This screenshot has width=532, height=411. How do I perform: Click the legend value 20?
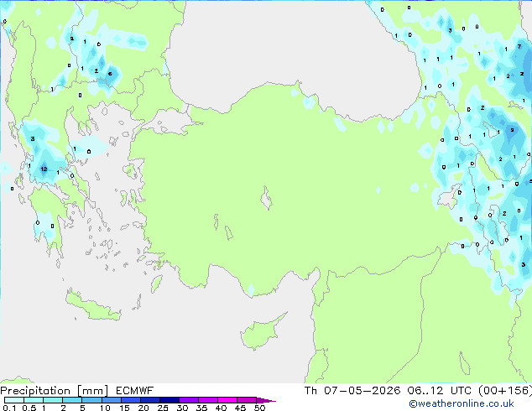143,408
